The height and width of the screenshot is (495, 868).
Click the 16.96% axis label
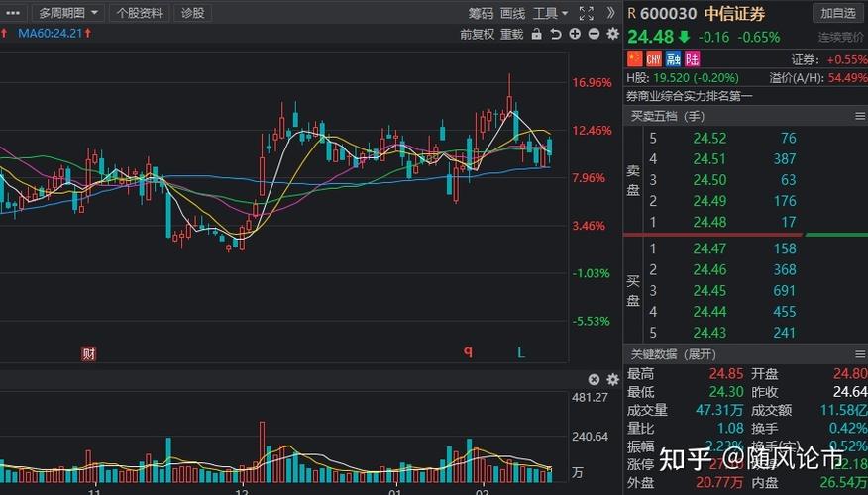pos(592,83)
